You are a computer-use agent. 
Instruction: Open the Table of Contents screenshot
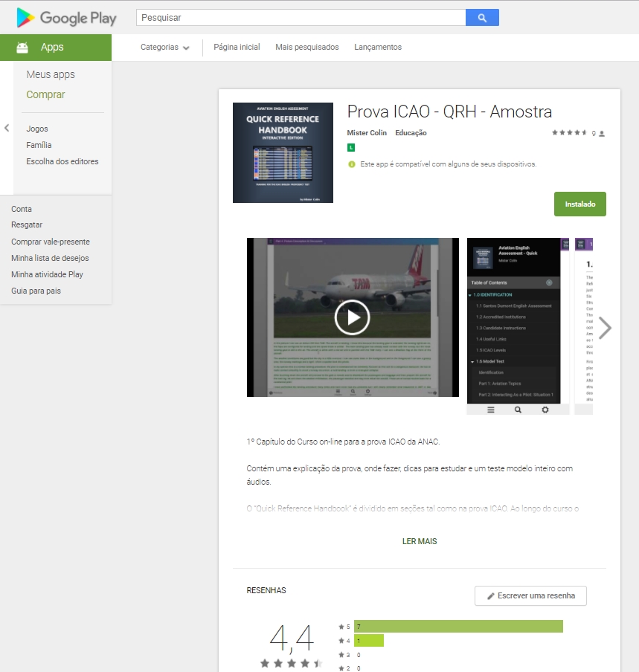click(518, 326)
